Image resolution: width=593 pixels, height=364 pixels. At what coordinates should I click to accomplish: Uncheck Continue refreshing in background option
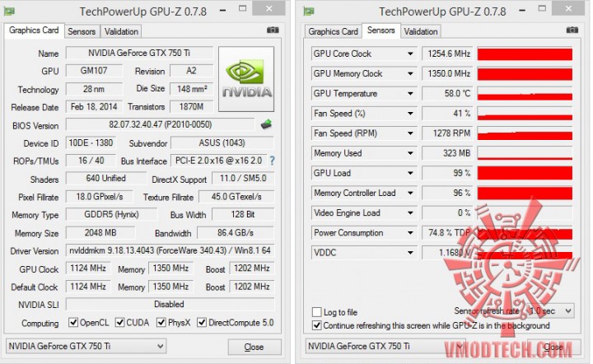pyautogui.click(x=316, y=325)
